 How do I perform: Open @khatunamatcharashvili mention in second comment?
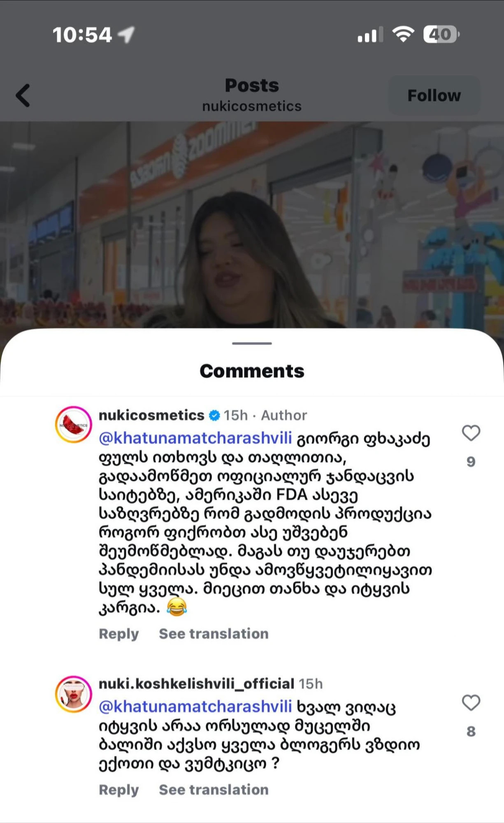(x=195, y=707)
